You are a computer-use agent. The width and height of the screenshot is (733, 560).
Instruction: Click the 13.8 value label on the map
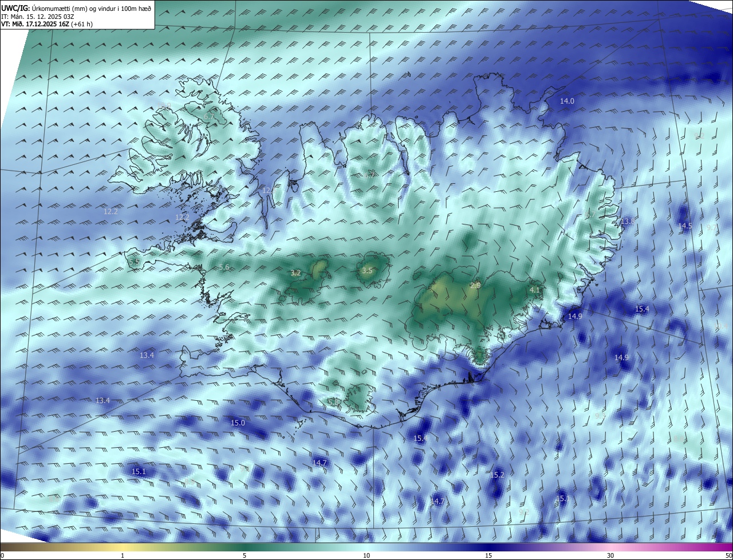pyautogui.click(x=628, y=221)
